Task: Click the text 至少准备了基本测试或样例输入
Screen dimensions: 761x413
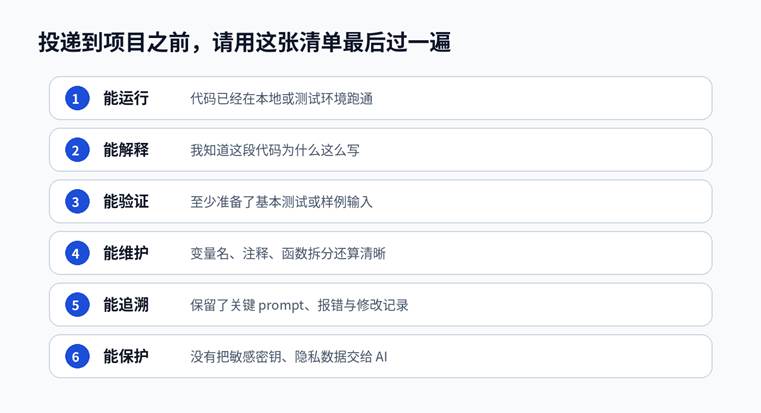Action: click(281, 202)
